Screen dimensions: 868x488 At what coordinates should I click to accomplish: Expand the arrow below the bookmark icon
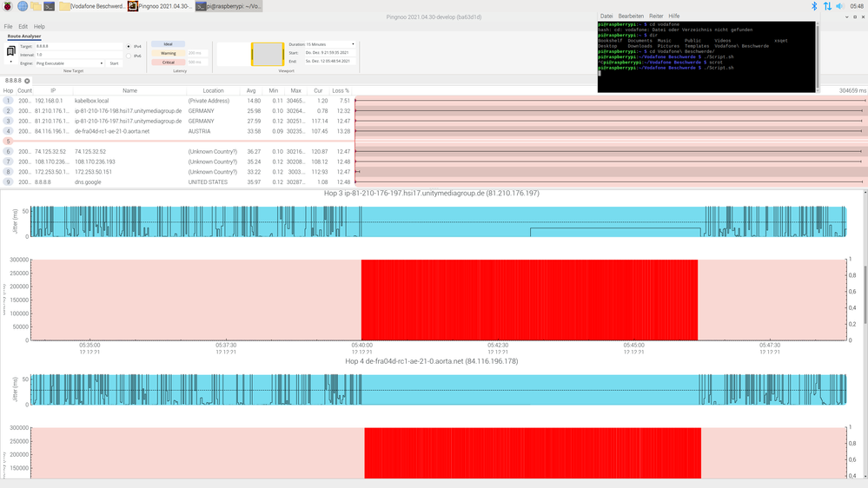pos(10,63)
